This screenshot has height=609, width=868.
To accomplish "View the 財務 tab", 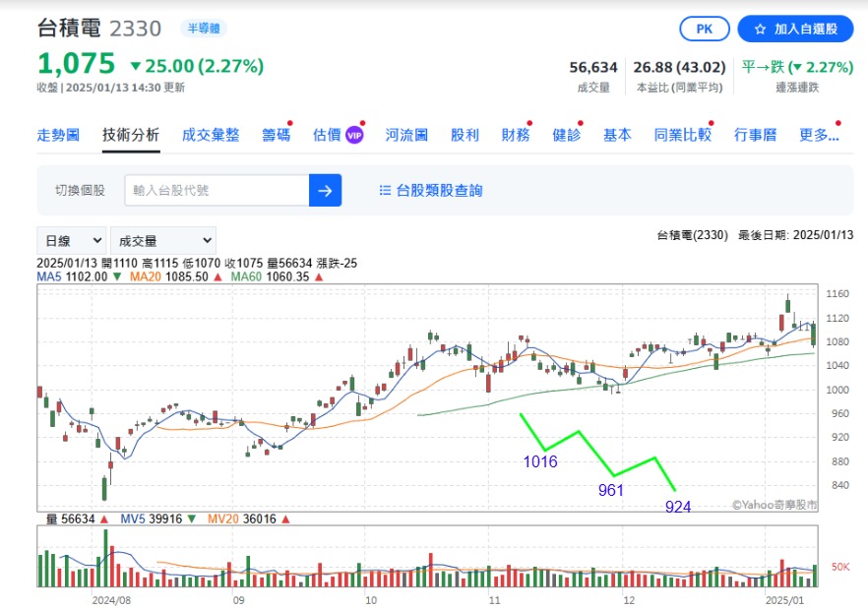I will tap(516, 135).
